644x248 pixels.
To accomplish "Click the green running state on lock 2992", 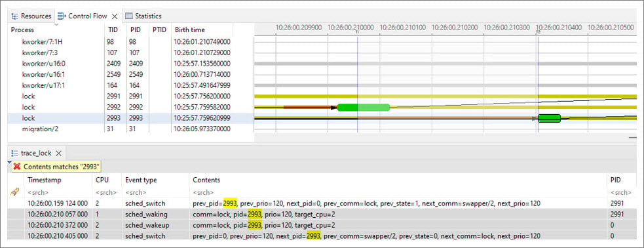I will tap(363, 108).
